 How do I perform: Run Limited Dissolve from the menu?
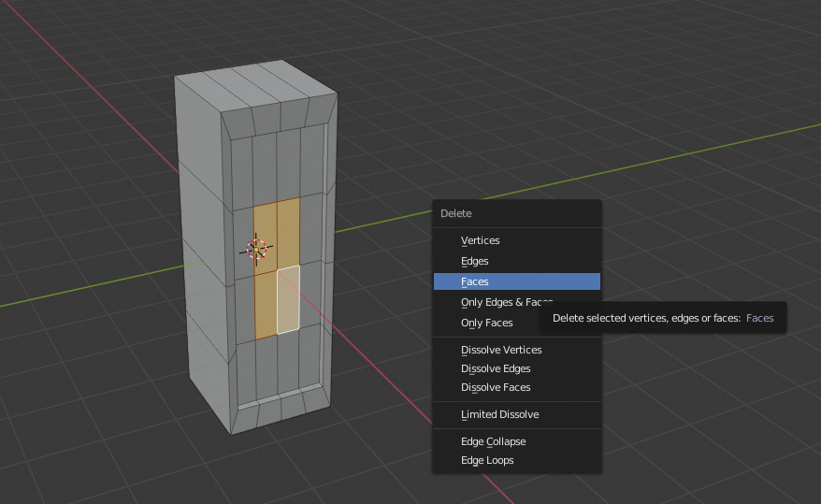[x=499, y=414]
